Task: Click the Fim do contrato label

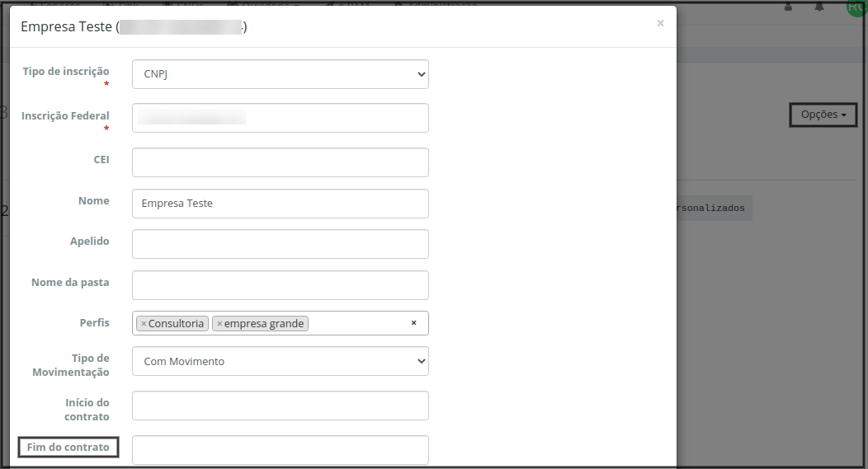Action: click(68, 448)
